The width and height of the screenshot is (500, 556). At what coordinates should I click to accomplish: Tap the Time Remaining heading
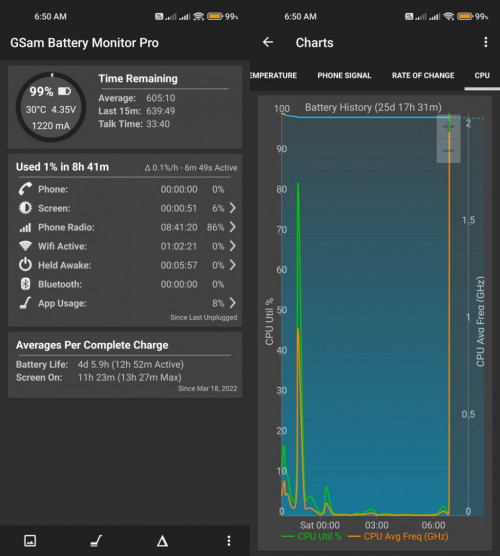(138, 79)
